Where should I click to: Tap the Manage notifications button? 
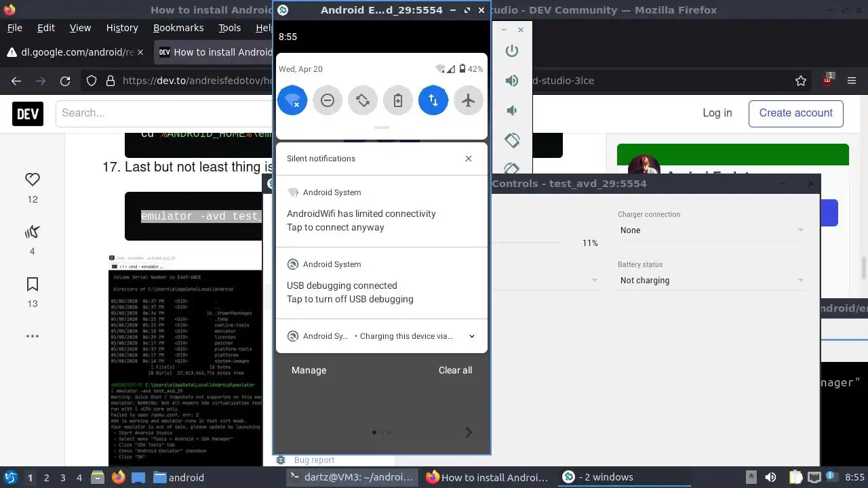pyautogui.click(x=309, y=370)
